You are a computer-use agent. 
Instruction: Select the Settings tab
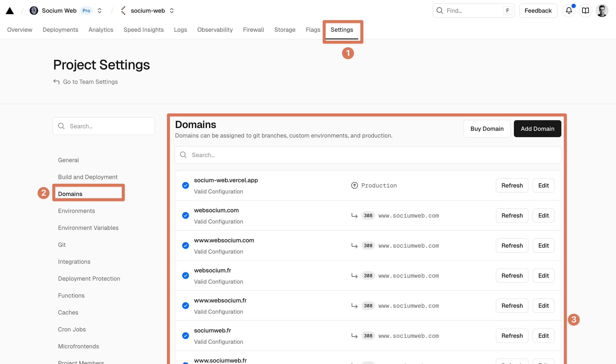(x=342, y=30)
